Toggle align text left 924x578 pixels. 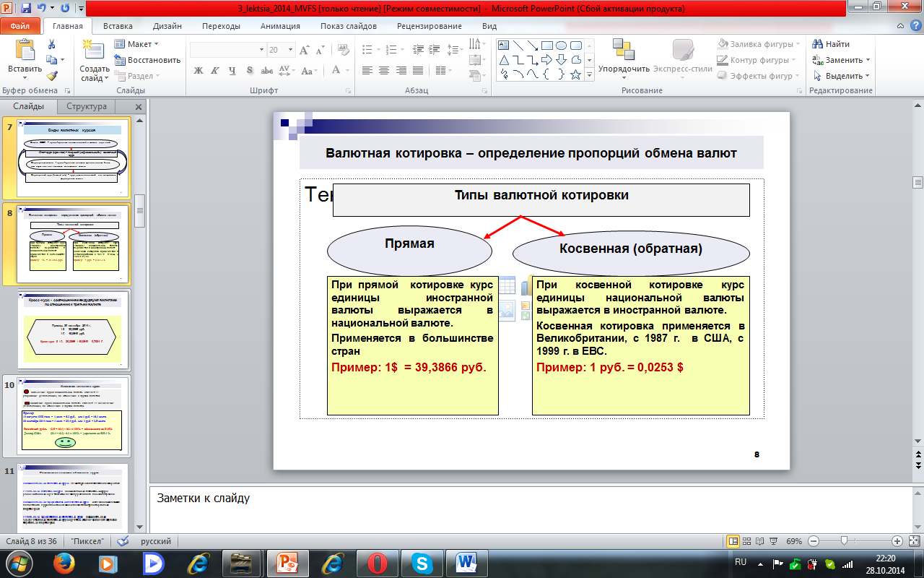click(x=367, y=71)
